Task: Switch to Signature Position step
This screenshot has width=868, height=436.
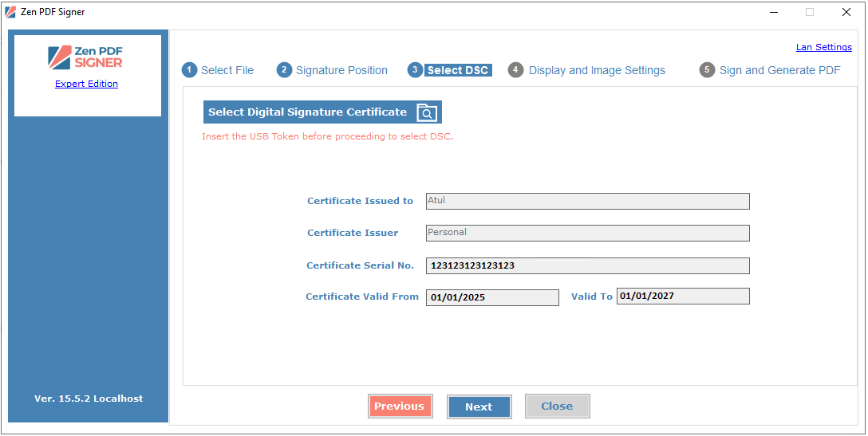Action: (x=341, y=70)
